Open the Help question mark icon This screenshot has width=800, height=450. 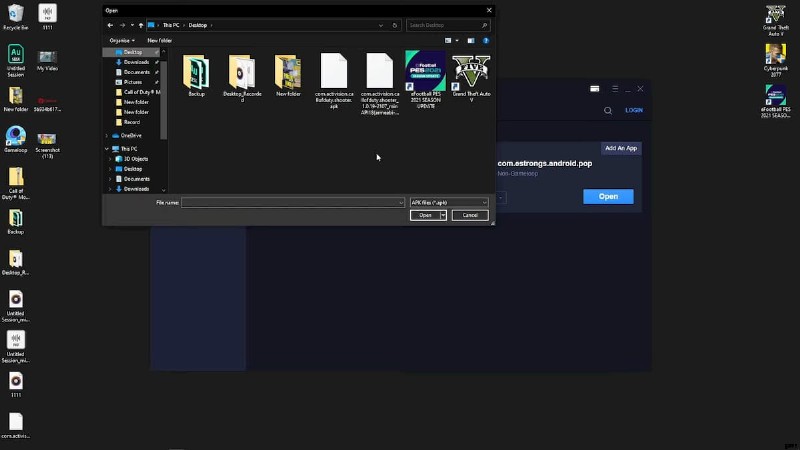point(487,40)
